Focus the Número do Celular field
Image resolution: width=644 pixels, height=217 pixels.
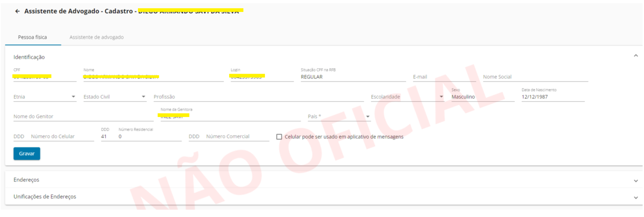(x=62, y=136)
